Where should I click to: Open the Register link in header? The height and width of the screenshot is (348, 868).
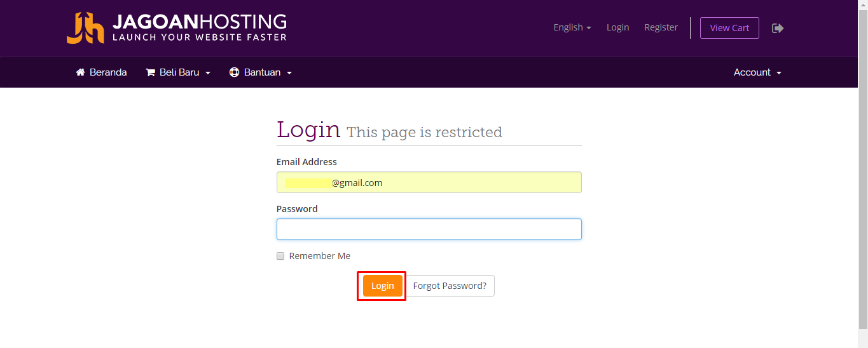coord(661,27)
